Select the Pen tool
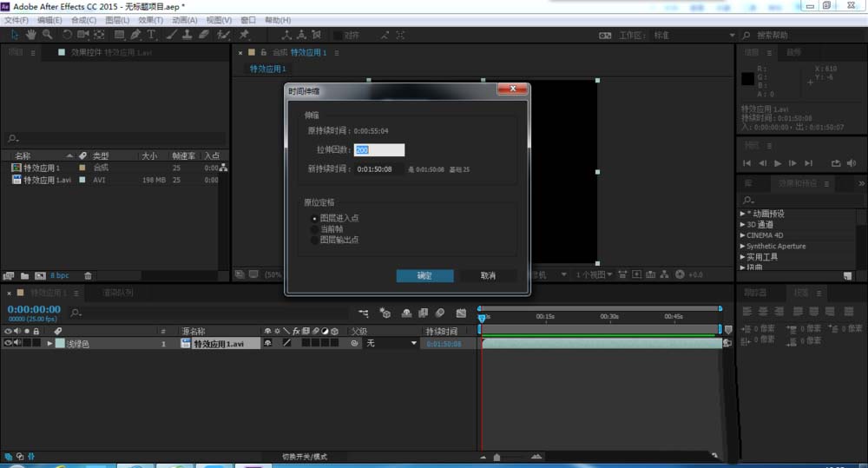Screen dimensions: 868x468 tap(135, 35)
